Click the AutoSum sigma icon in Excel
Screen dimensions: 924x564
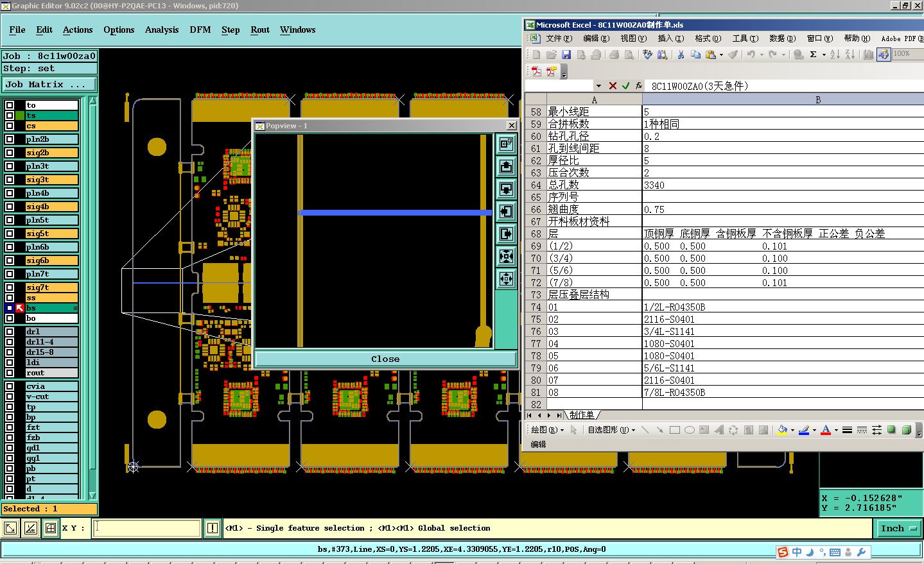[813, 55]
